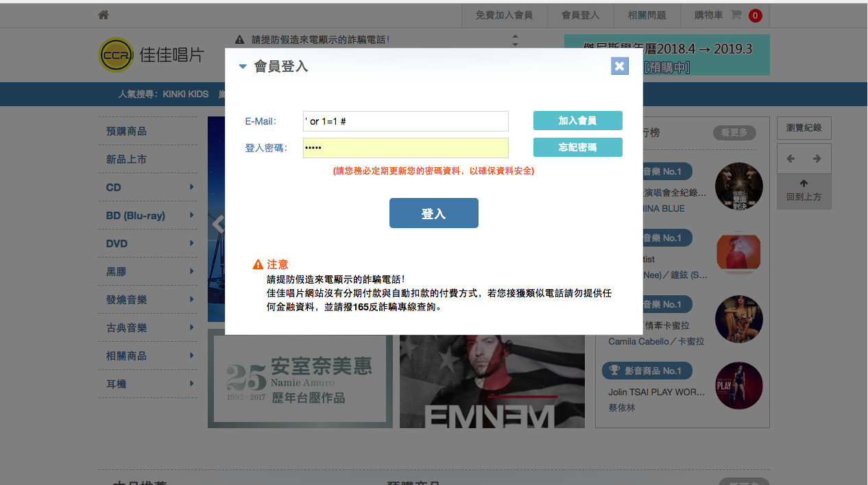Click the 加入會員 button

[x=577, y=121]
